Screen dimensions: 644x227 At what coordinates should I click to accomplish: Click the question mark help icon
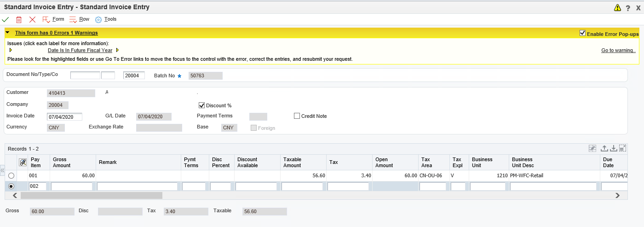(628, 8)
